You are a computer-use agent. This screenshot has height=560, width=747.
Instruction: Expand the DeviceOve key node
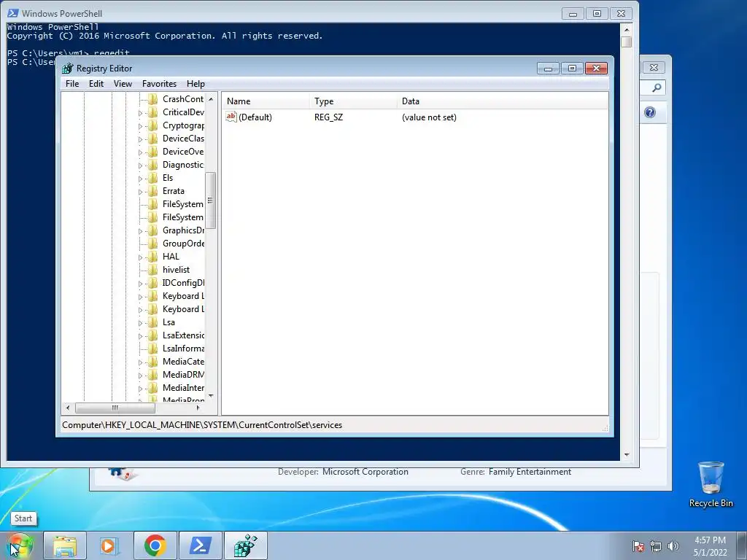[x=140, y=152]
